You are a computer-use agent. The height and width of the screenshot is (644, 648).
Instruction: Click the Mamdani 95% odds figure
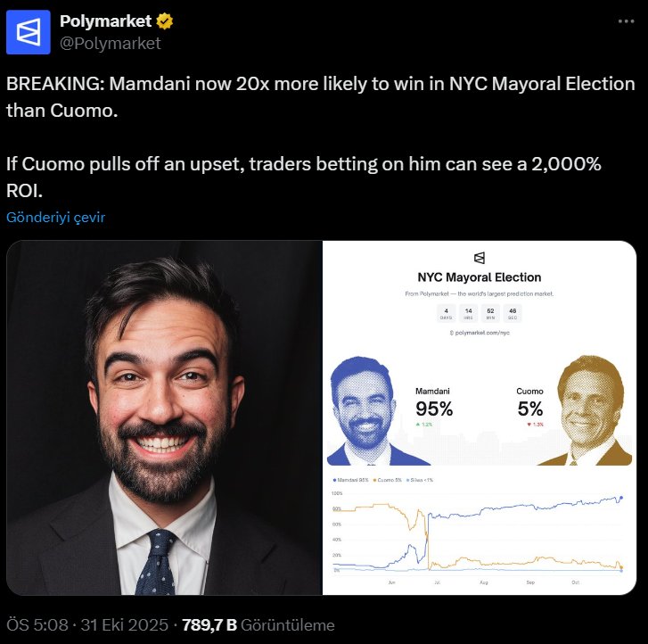(434, 409)
